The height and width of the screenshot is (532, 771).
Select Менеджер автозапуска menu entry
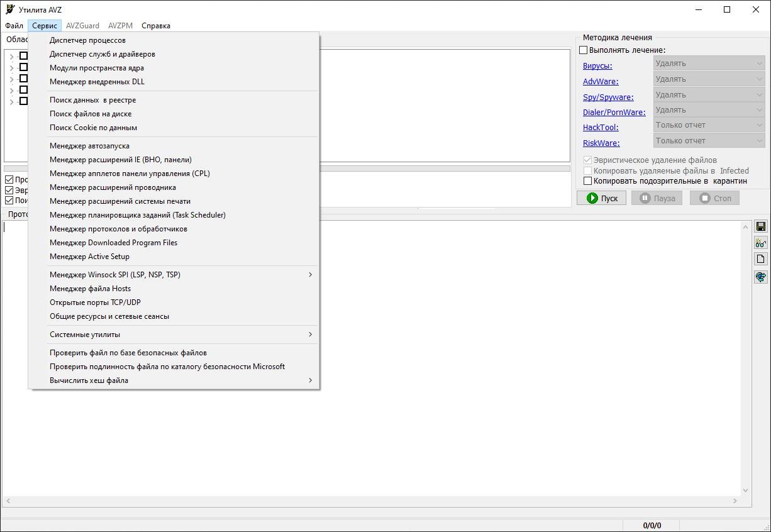89,146
